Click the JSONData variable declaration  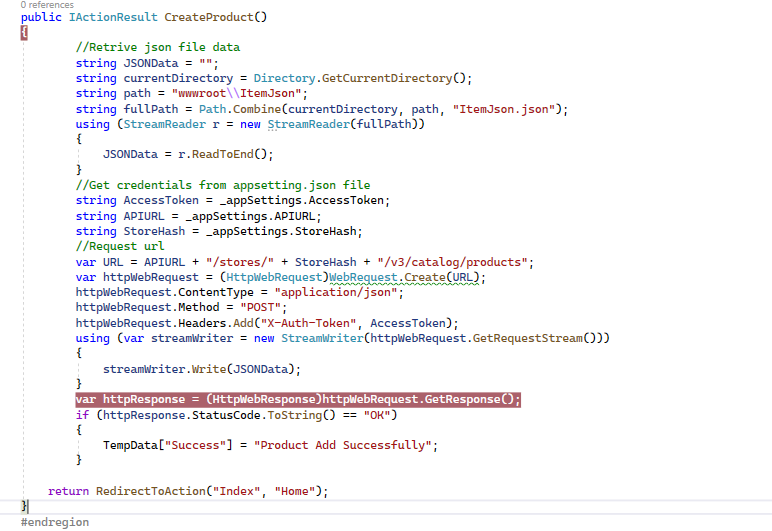pos(151,63)
